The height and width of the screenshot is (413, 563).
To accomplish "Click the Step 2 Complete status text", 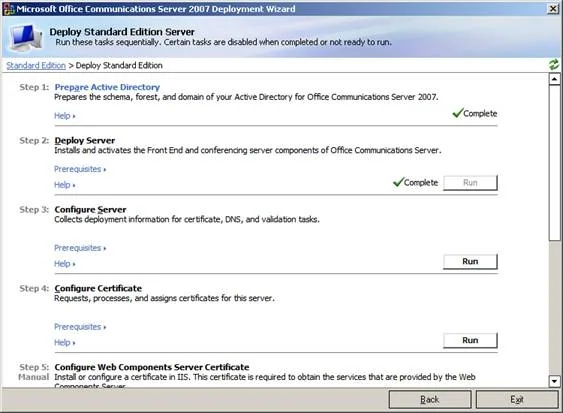I will [421, 182].
